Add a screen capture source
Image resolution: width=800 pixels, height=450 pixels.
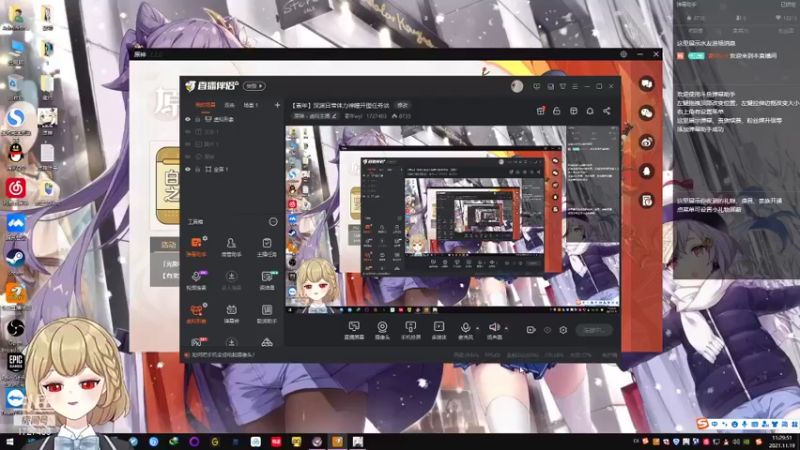point(354,330)
